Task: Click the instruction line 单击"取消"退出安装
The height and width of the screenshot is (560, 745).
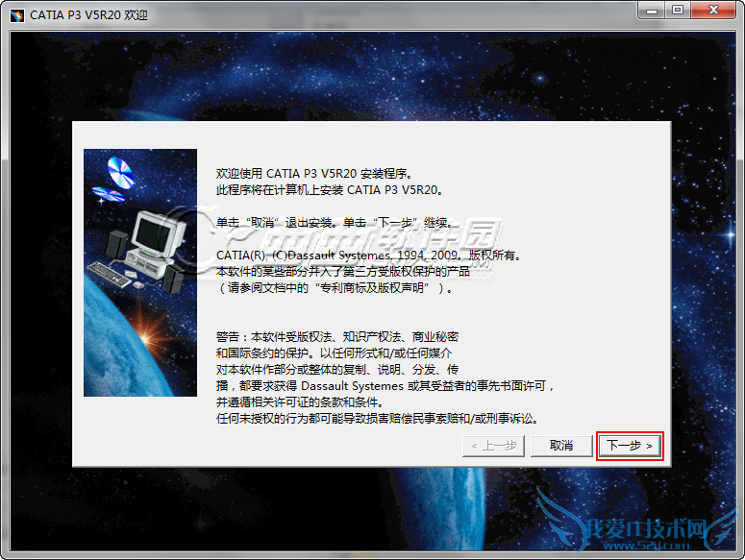Action: [x=335, y=222]
